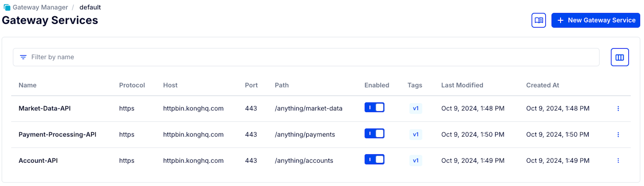Disable the Market-Data-API service toggle
644x186 pixels.
tap(374, 108)
